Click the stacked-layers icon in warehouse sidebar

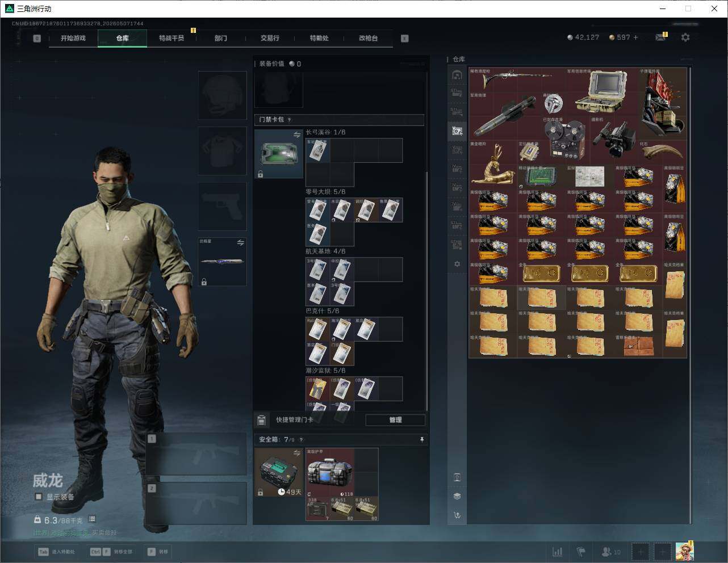pyautogui.click(x=457, y=496)
